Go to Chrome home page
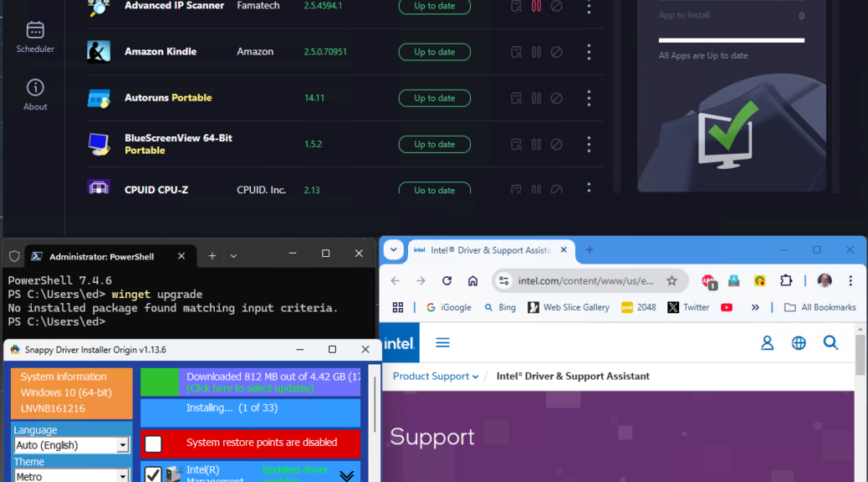 click(472, 281)
